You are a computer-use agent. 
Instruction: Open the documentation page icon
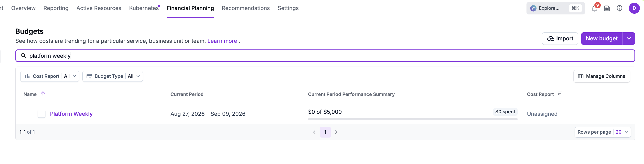(x=607, y=8)
